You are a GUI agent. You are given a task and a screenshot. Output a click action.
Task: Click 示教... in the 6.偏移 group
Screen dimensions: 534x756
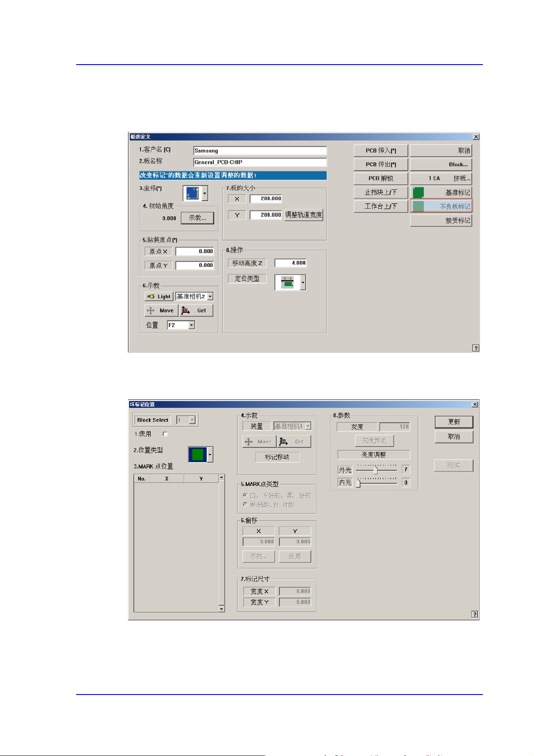point(259,556)
